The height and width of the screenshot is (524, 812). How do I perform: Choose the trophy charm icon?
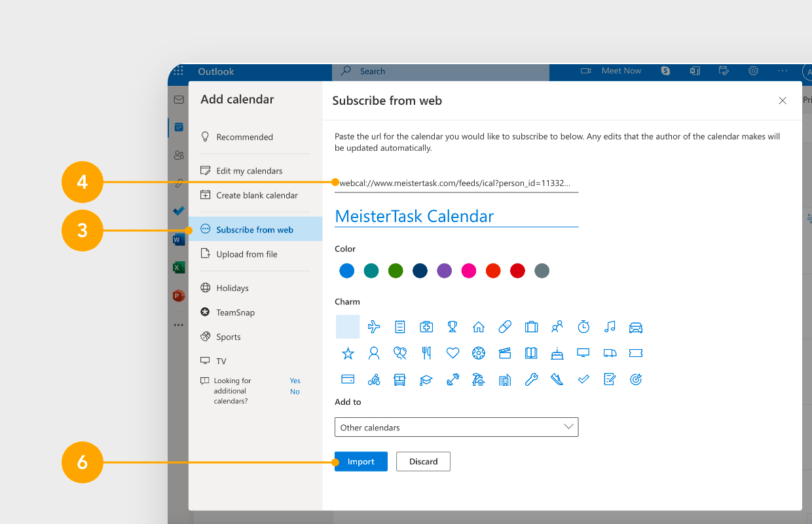[452, 327]
